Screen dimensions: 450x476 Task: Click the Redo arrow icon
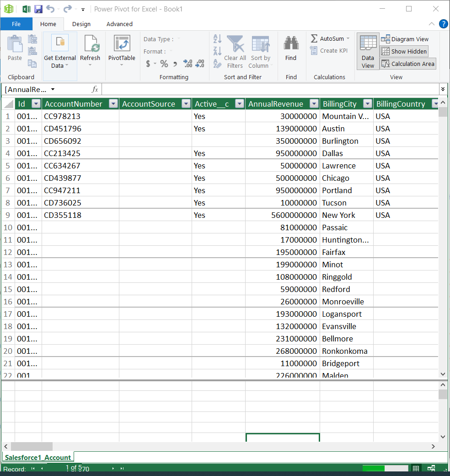[67, 9]
